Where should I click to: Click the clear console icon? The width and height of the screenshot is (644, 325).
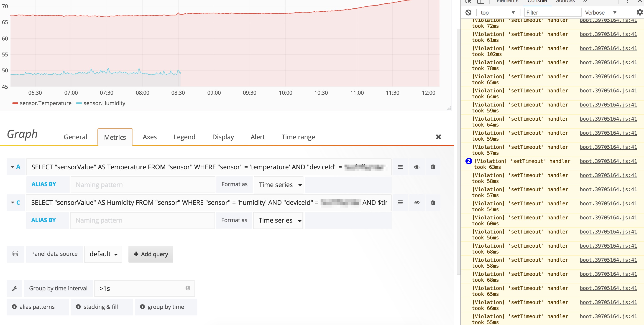468,13
